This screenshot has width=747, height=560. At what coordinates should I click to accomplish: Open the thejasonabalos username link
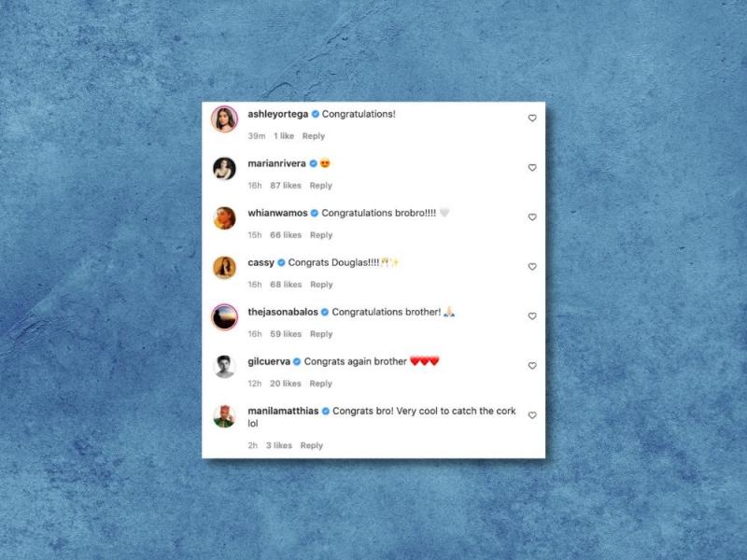[283, 312]
